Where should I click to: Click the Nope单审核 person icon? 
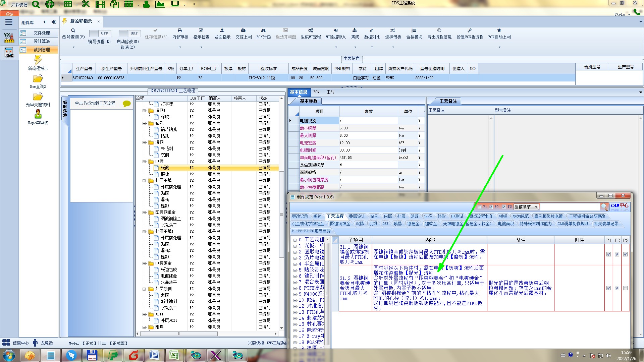[x=38, y=115]
